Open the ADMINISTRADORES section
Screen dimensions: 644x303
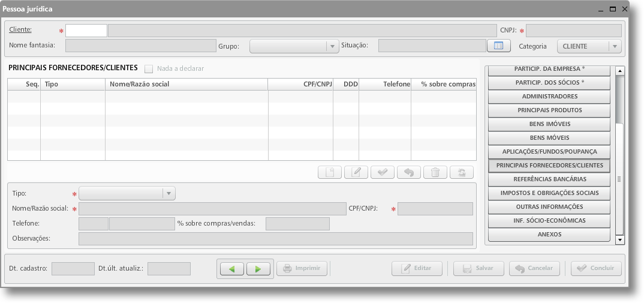[549, 97]
